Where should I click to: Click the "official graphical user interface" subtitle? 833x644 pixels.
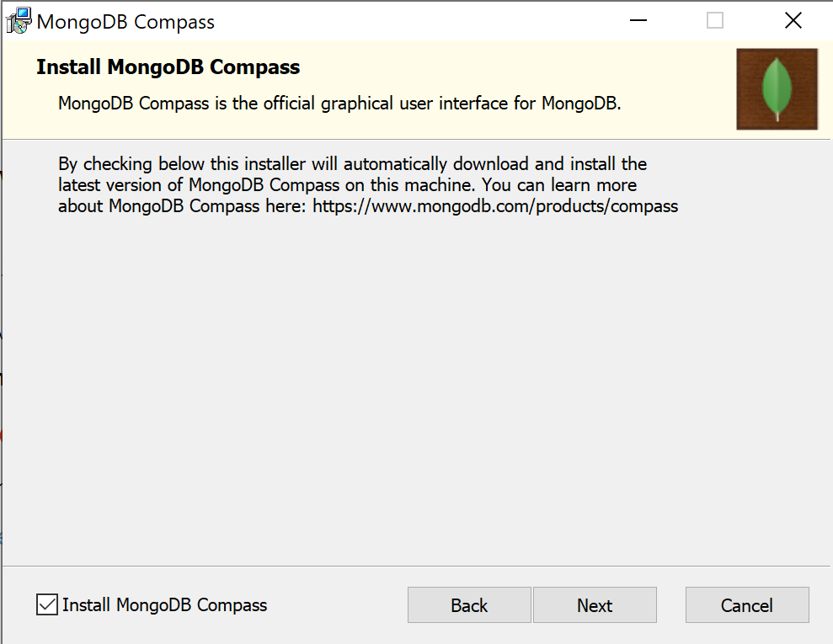[339, 104]
